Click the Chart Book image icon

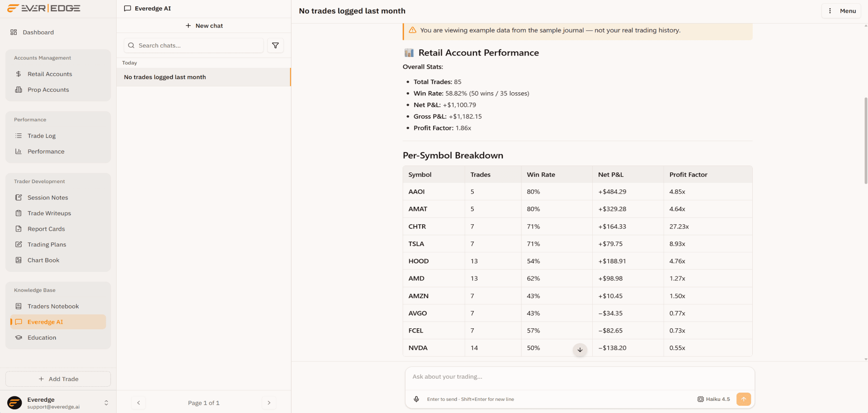[19, 260]
